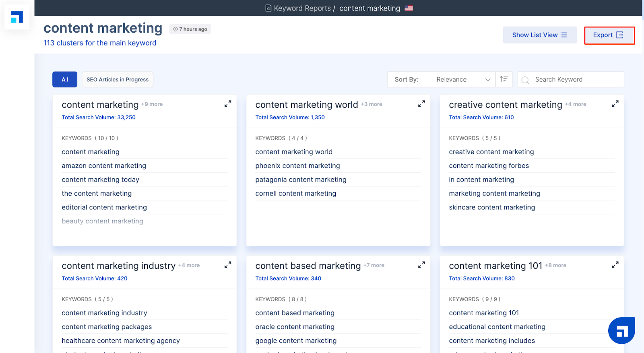This screenshot has width=644, height=353.
Task: Expand the 'content marketing' cluster card
Action: point(228,104)
